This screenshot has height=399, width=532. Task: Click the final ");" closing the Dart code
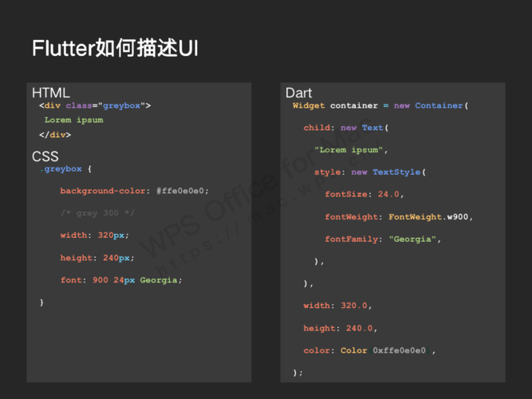pos(298,373)
